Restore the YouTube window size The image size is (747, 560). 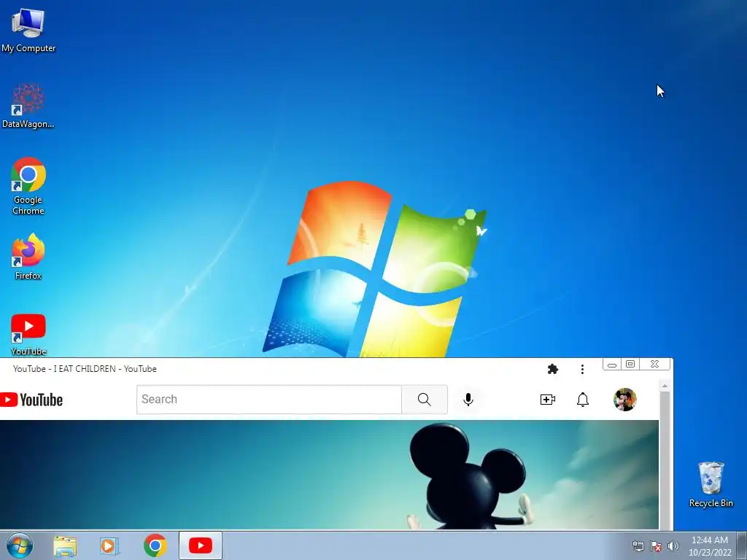630,365
